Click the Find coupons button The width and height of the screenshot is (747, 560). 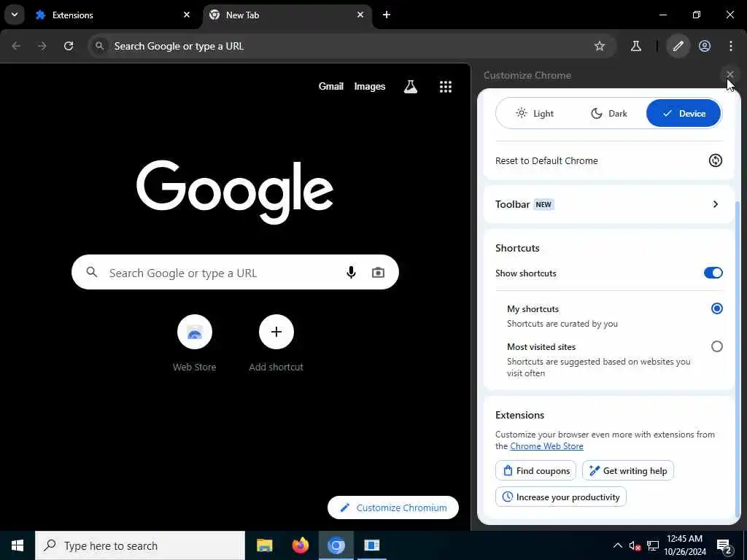coord(536,470)
